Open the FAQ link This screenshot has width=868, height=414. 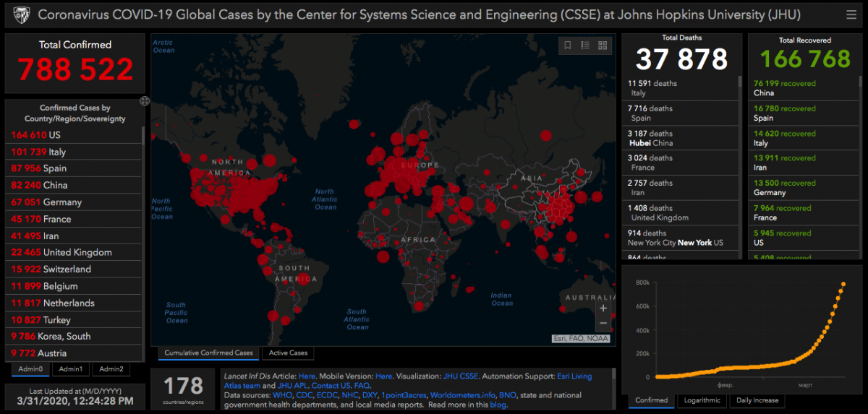362,386
